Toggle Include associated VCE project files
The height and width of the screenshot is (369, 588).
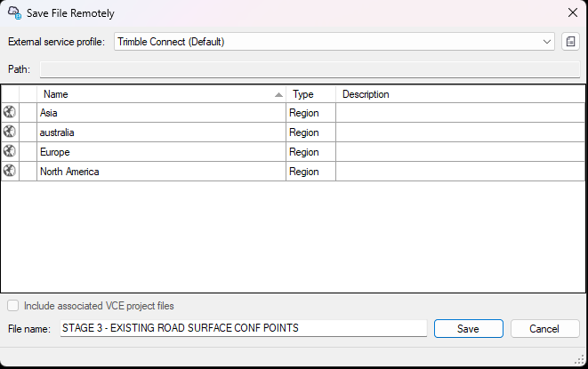(x=13, y=306)
